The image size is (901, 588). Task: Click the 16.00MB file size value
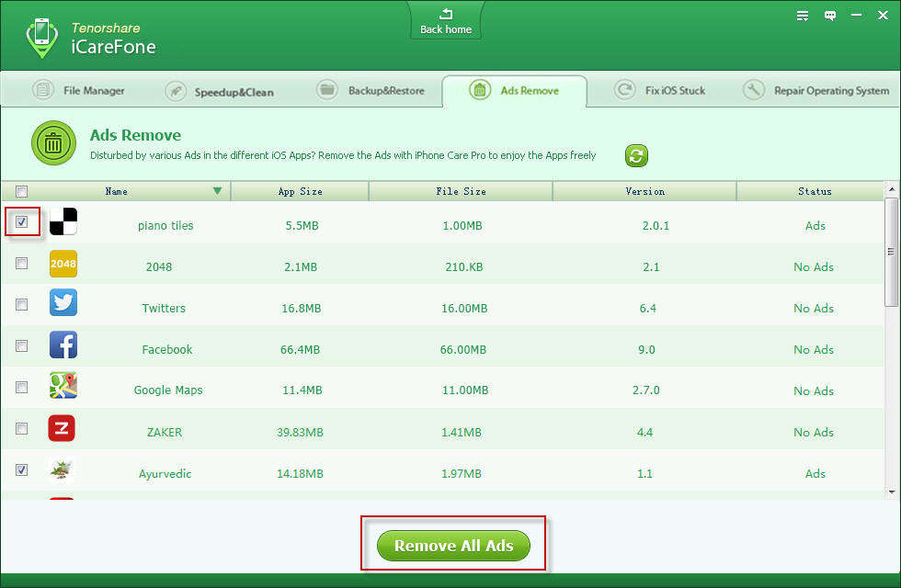click(x=464, y=309)
